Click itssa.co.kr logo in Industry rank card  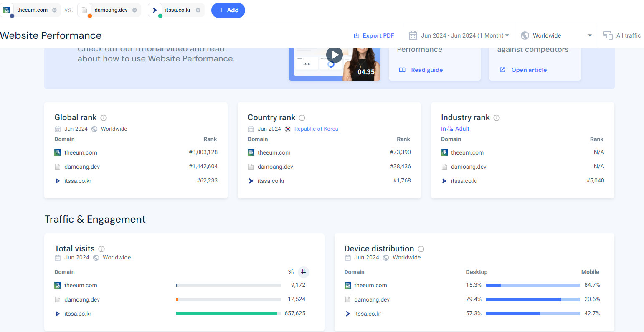click(444, 181)
